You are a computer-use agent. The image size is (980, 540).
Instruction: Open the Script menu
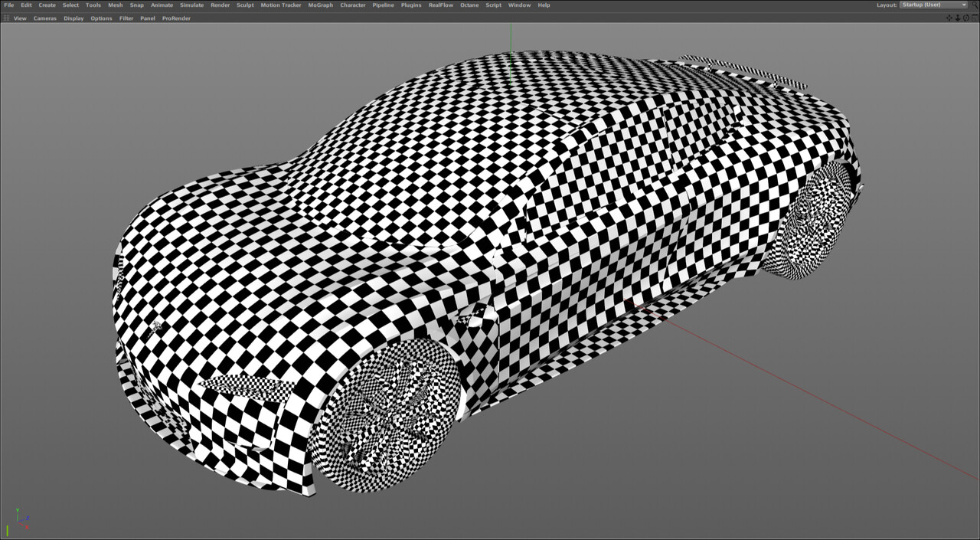(x=494, y=5)
